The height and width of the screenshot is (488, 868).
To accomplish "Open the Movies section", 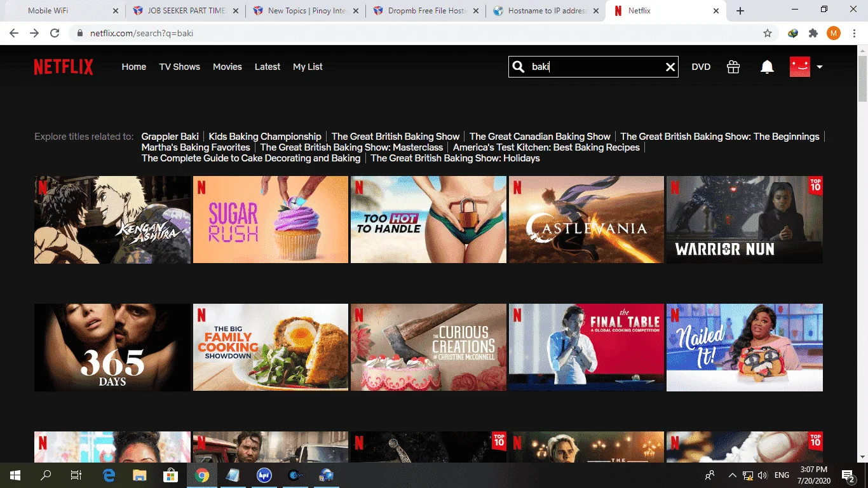I will click(227, 67).
